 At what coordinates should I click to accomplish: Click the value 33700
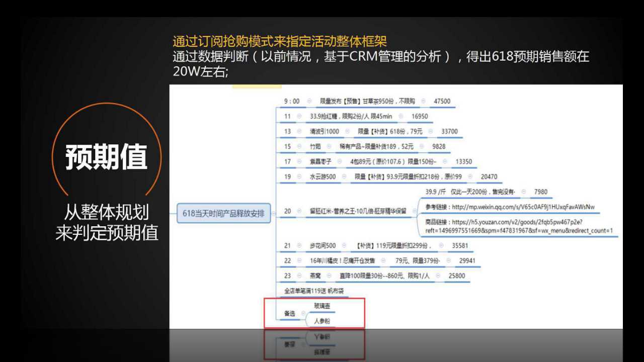tap(449, 131)
